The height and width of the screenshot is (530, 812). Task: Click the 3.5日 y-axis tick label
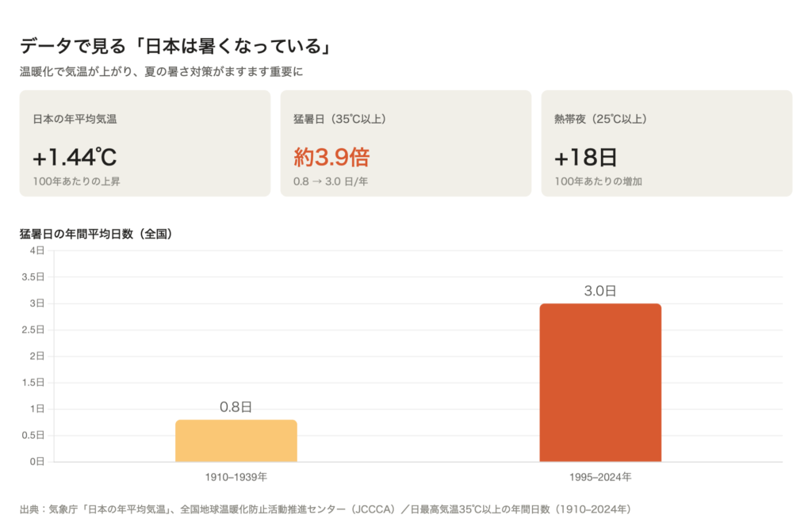[x=33, y=277]
